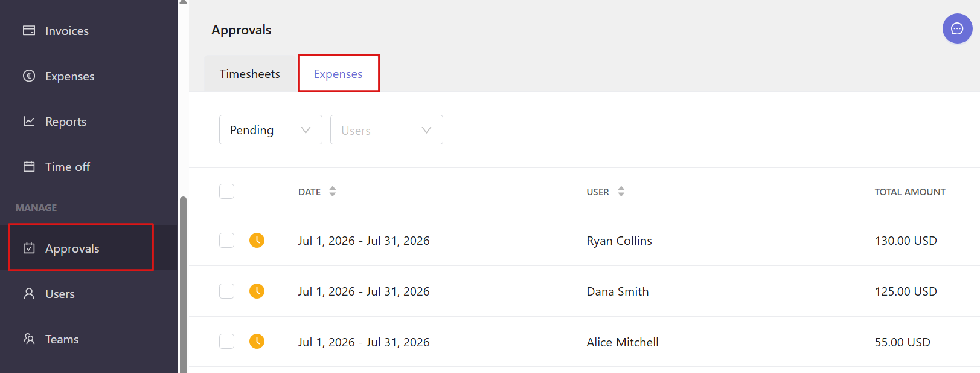Click the Invoices card icon
The image size is (980, 373).
pyautogui.click(x=29, y=30)
